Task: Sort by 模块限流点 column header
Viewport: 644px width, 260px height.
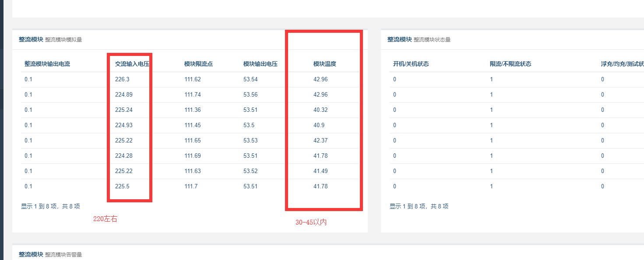Action: pyautogui.click(x=199, y=64)
